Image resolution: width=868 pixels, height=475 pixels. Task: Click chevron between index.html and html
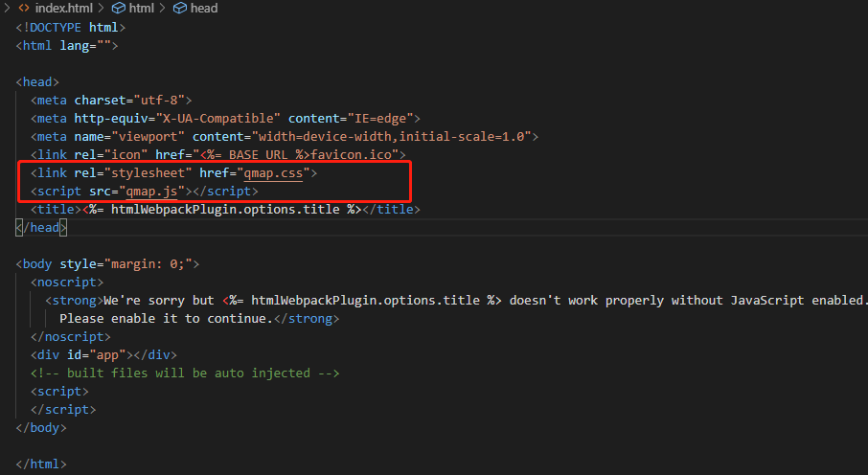[x=102, y=9]
